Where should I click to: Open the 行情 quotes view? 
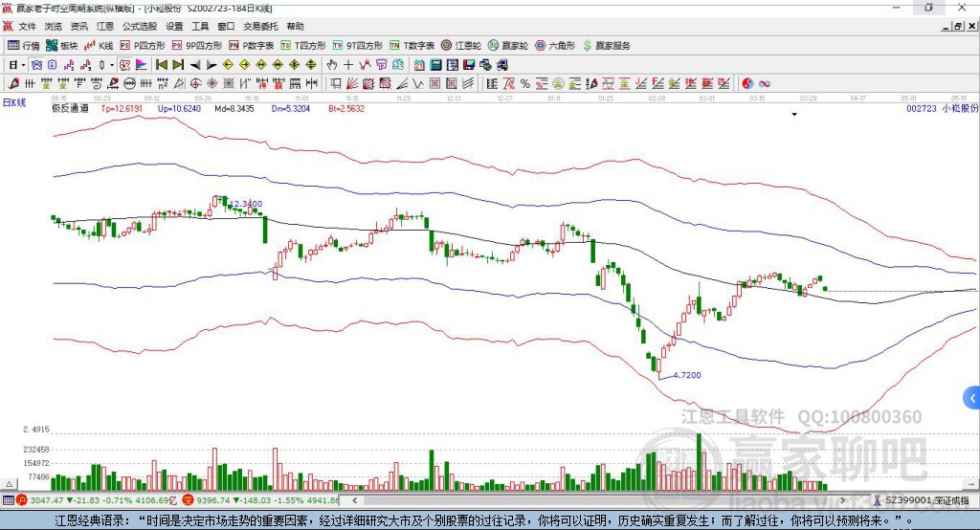point(24,46)
